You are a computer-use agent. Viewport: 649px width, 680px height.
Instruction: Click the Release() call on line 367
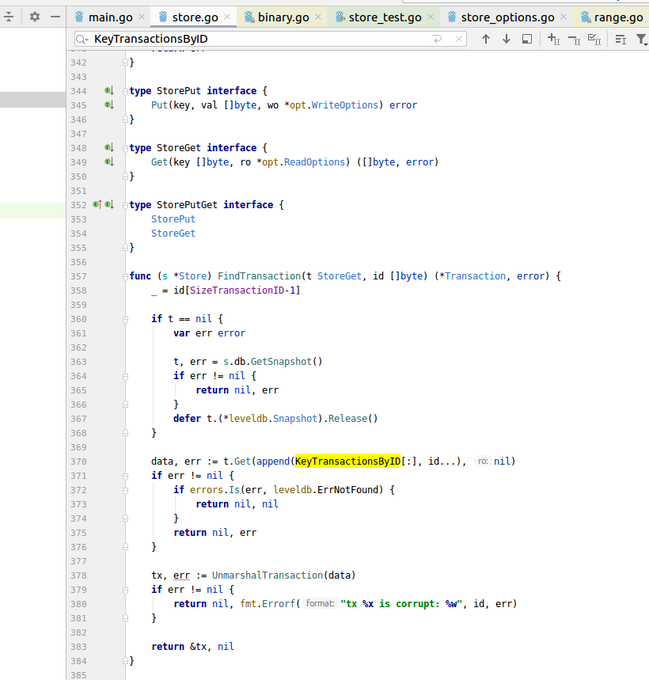(353, 418)
